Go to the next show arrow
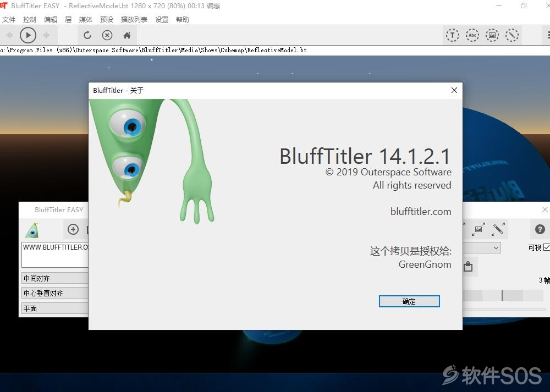 (x=46, y=35)
